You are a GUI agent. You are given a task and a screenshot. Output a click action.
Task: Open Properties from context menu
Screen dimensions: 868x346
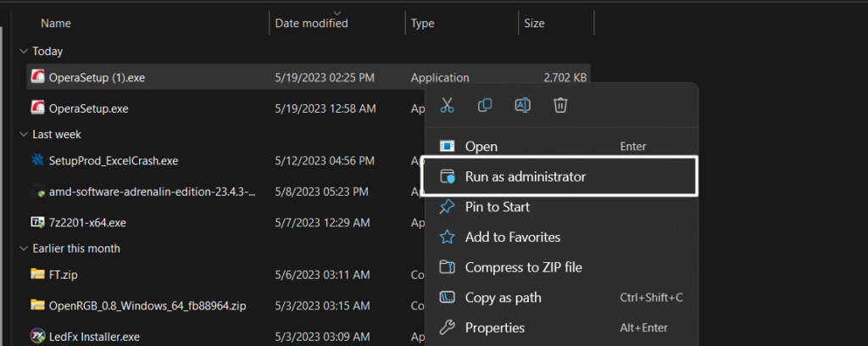click(x=494, y=327)
